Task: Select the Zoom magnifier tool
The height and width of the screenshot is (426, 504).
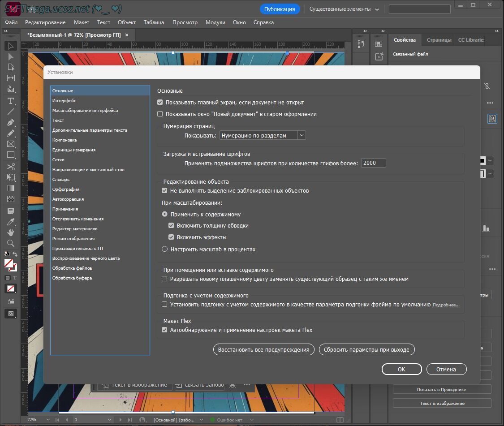Action: point(11,244)
